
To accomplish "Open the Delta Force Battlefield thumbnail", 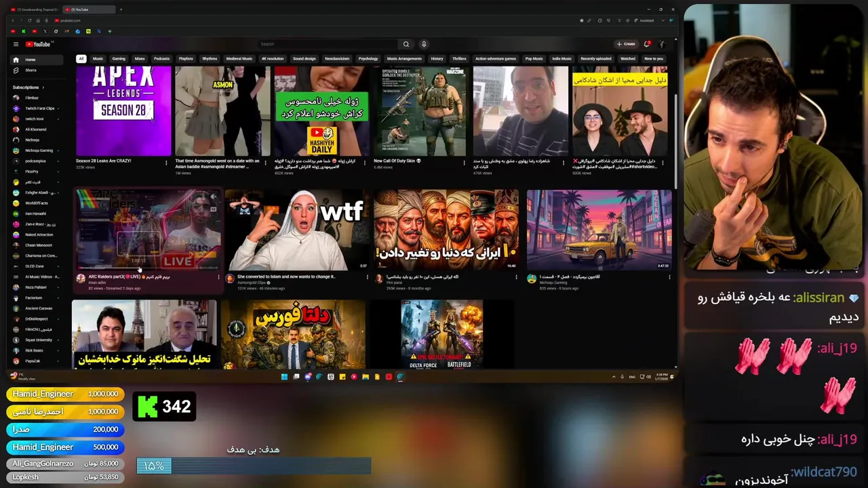I will point(441,335).
